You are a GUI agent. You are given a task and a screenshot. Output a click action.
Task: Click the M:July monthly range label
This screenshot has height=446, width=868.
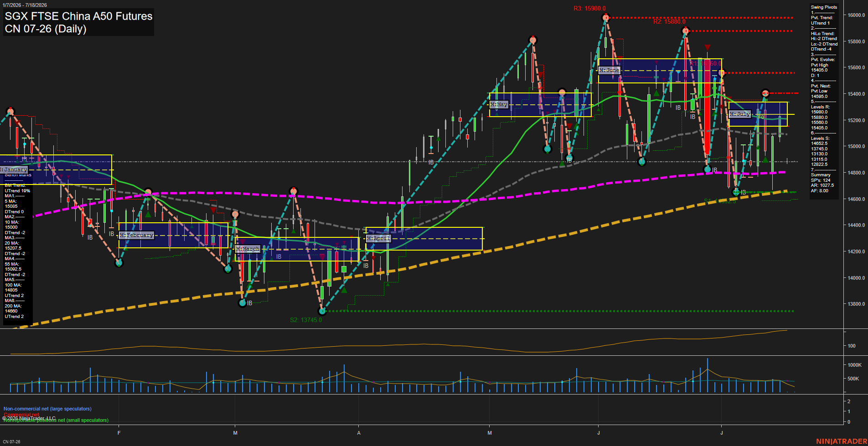739,114
